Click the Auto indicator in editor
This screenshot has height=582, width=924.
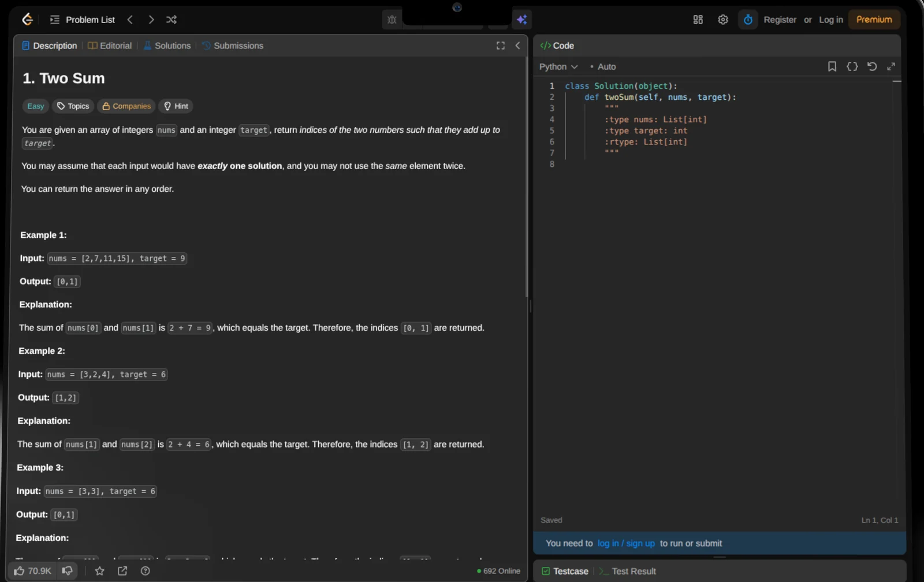(603, 67)
